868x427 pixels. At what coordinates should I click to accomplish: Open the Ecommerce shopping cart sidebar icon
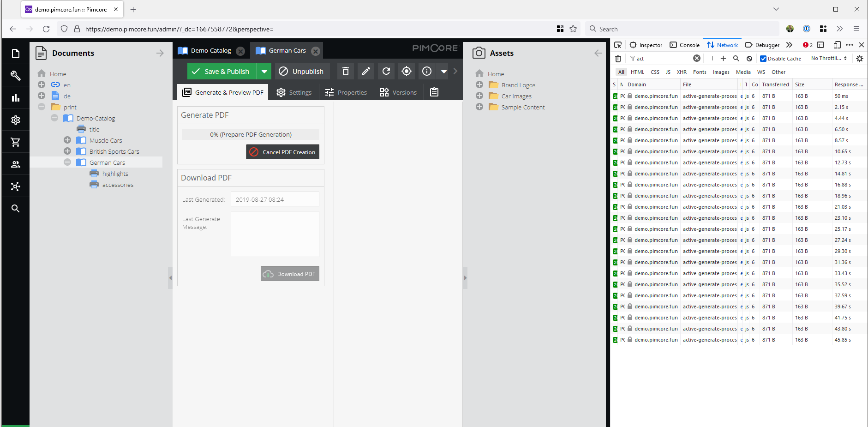coord(15,142)
